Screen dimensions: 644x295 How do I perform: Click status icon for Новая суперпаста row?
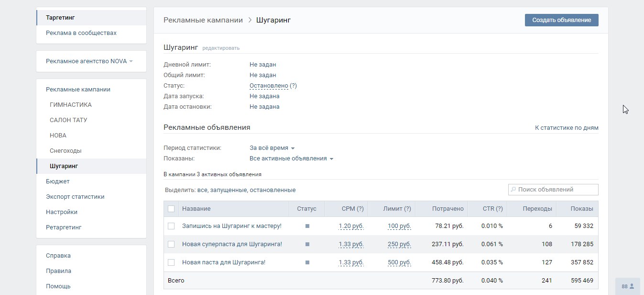click(307, 244)
